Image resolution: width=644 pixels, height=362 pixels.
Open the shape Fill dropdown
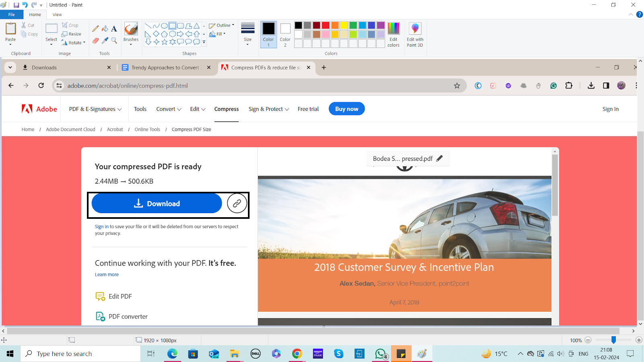click(217, 34)
